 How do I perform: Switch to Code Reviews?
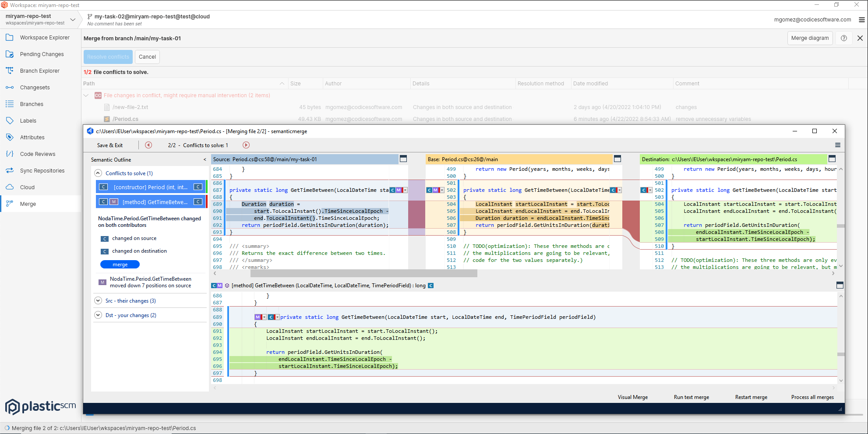(38, 154)
